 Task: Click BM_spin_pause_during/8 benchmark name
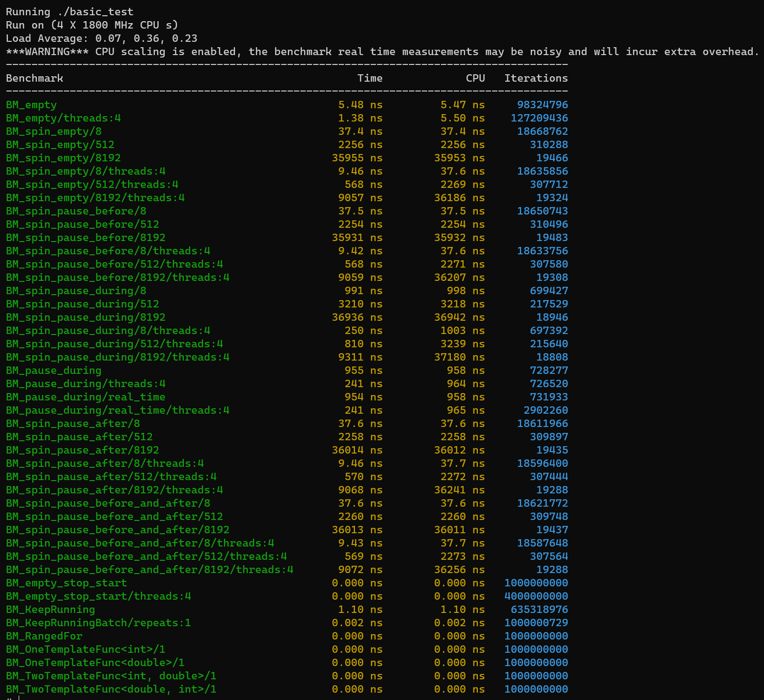[76, 291]
